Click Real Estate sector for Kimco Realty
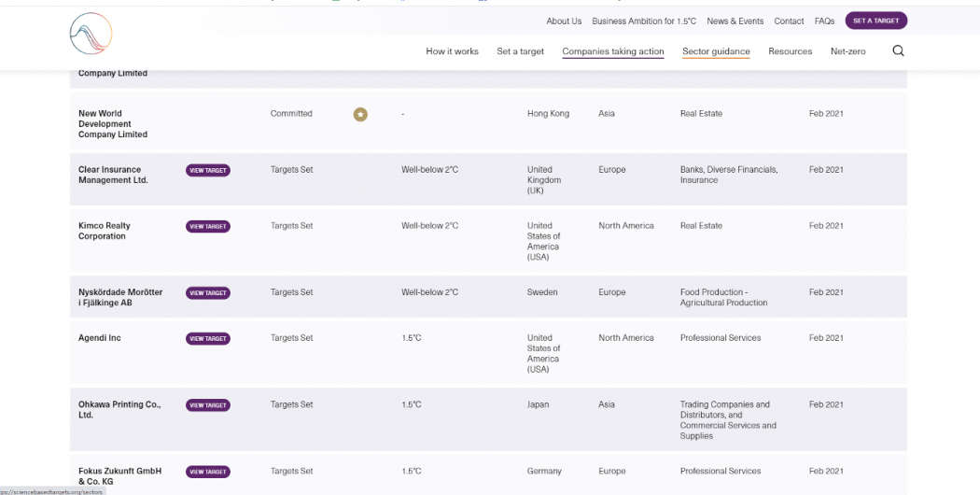Image resolution: width=980 pixels, height=495 pixels. pos(701,226)
